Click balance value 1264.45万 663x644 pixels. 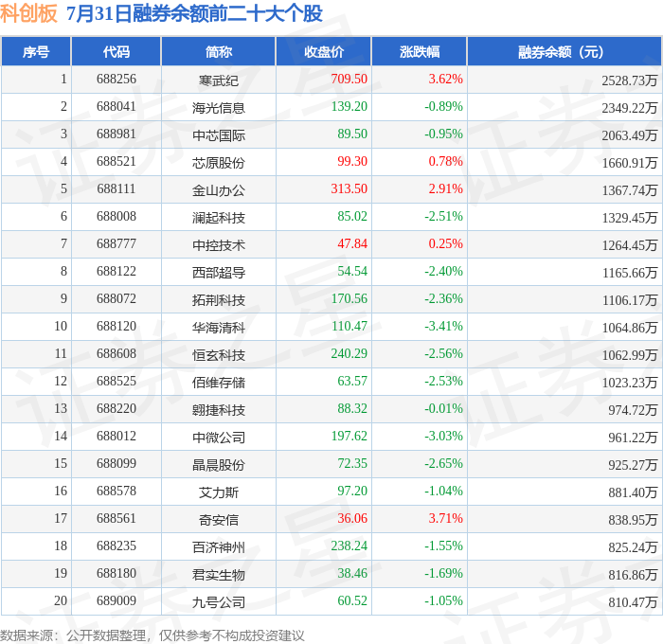(630, 245)
